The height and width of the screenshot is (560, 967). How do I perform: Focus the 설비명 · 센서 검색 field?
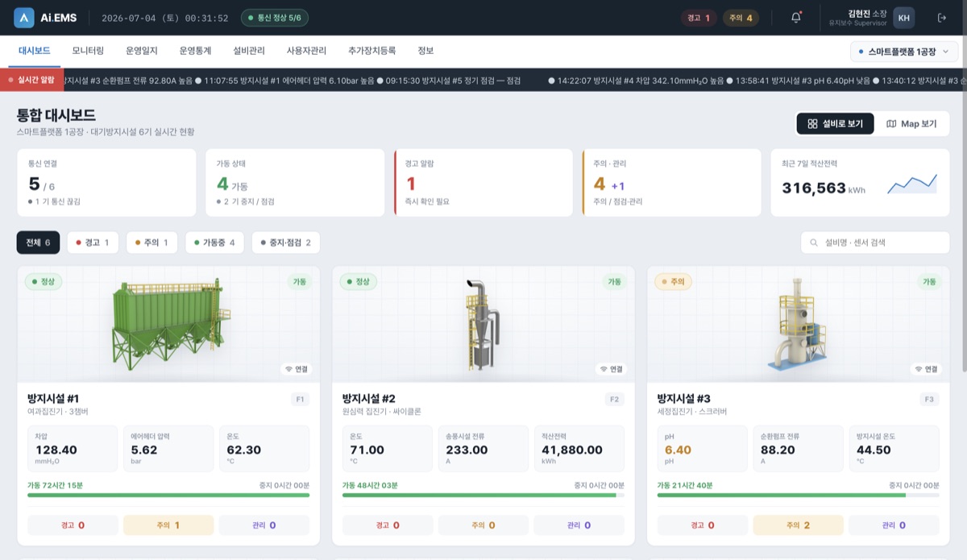point(875,243)
